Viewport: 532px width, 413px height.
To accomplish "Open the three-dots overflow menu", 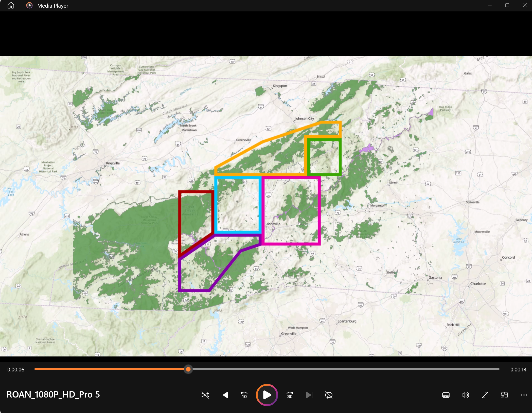I will (x=523, y=395).
